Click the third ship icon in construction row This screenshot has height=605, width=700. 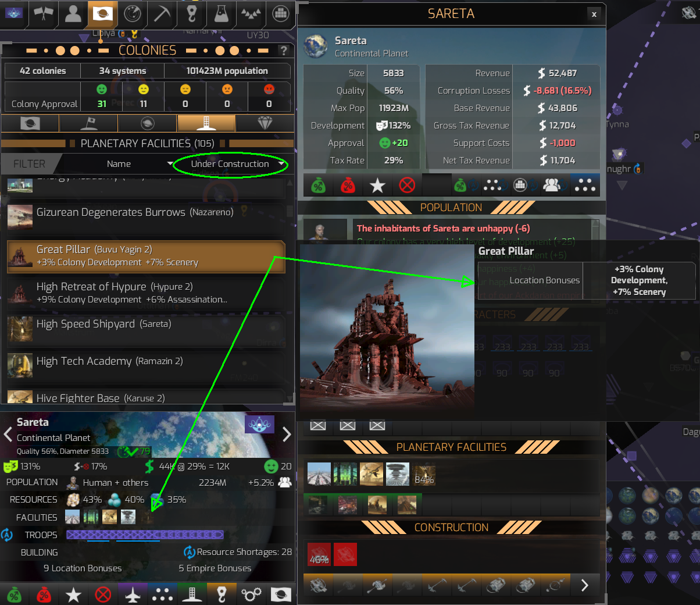pyautogui.click(x=377, y=585)
